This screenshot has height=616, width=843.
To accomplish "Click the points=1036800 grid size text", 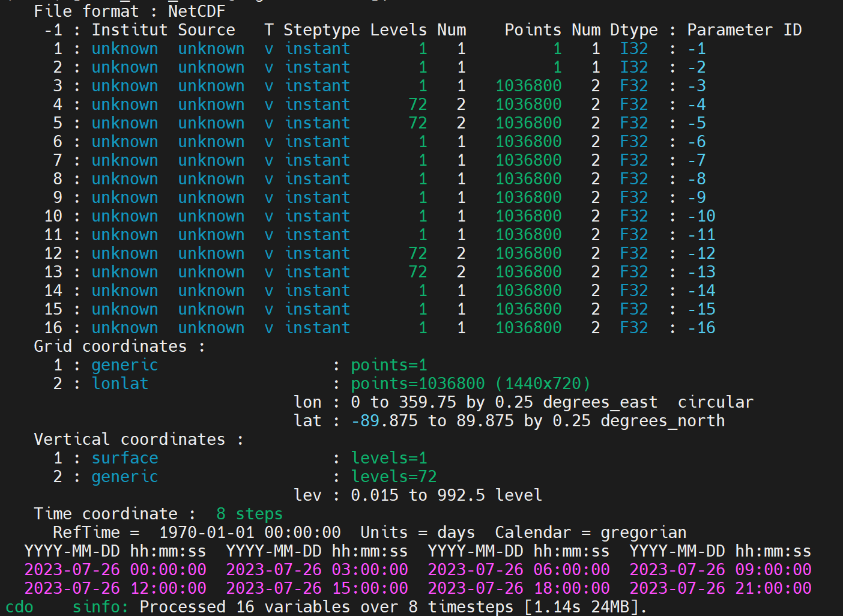I will 417,384.
